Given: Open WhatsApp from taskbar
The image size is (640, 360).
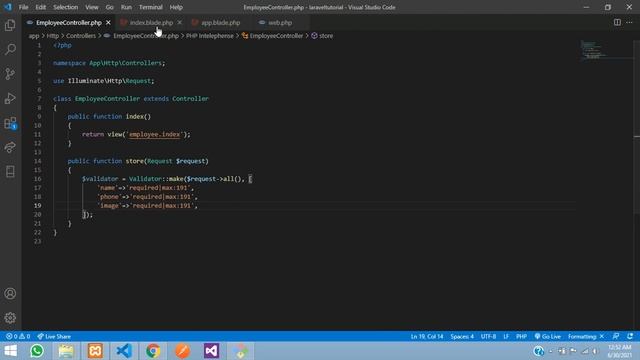Looking at the screenshot, I should tap(37, 351).
